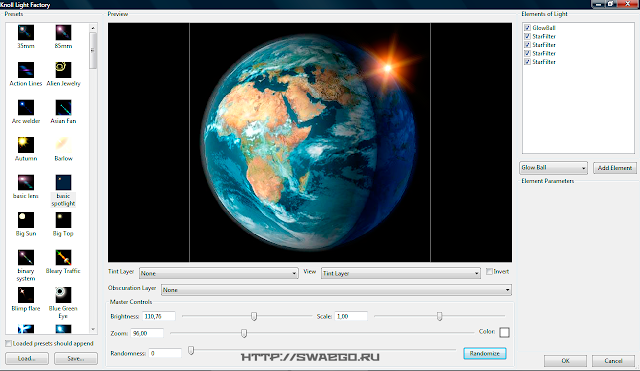Viewport: 640px width, 371px height.
Task: Uncheck the fourth StarFilter element
Action: [527, 62]
